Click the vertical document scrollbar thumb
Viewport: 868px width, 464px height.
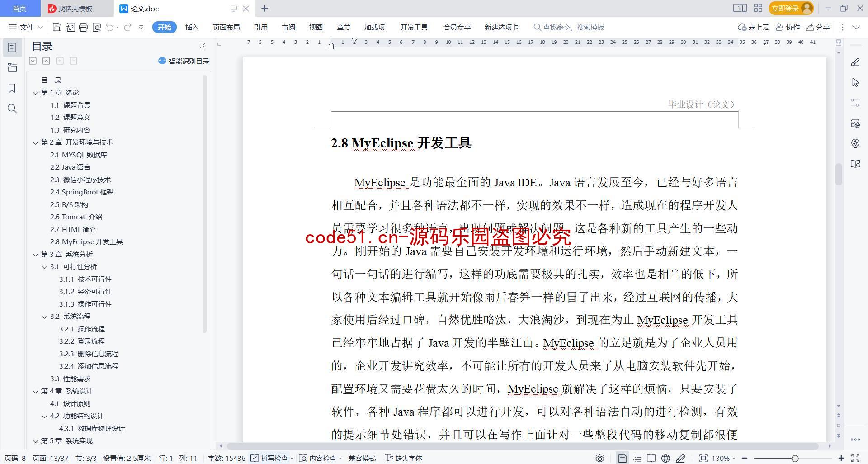pyautogui.click(x=839, y=174)
